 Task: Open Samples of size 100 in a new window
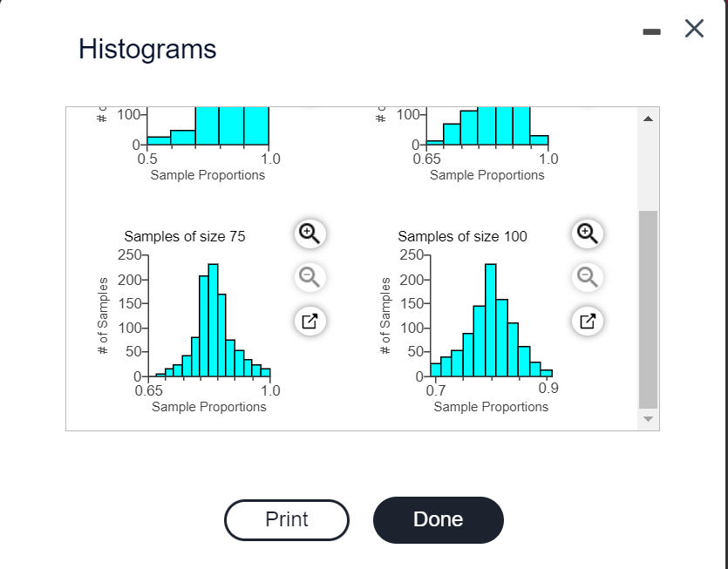(x=586, y=321)
